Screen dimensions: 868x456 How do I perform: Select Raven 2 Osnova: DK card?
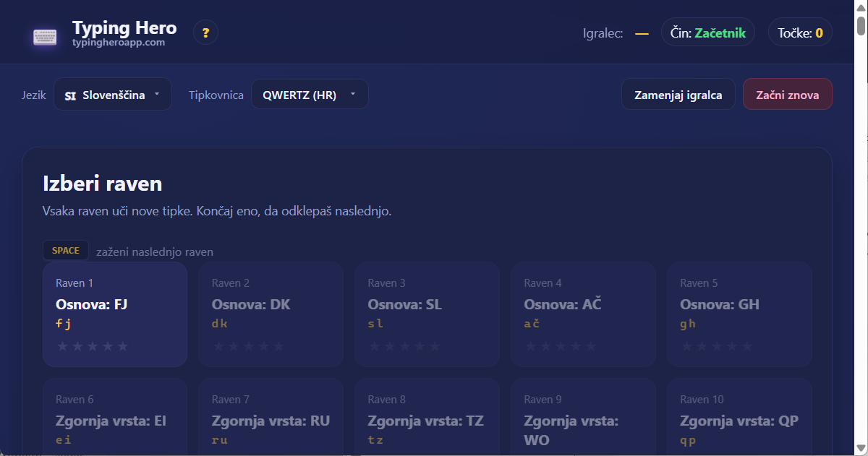click(x=271, y=314)
